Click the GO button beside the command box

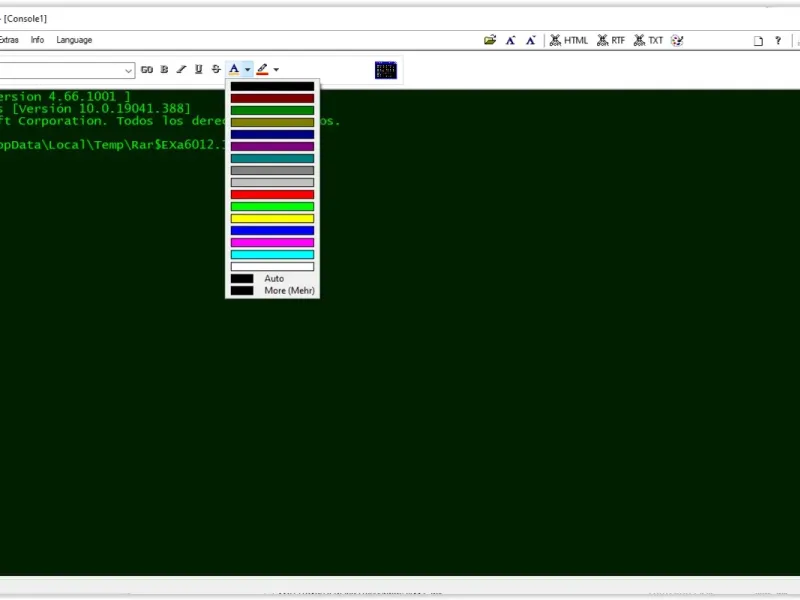[147, 69]
